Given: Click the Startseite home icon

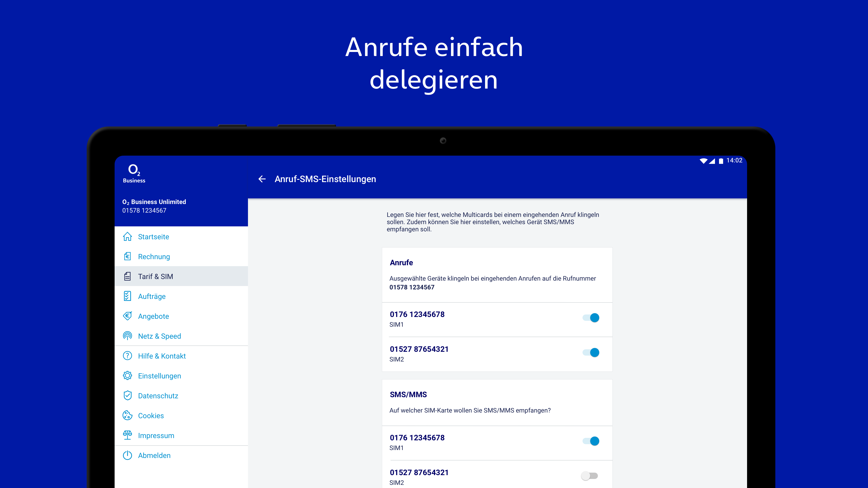Looking at the screenshot, I should 127,237.
